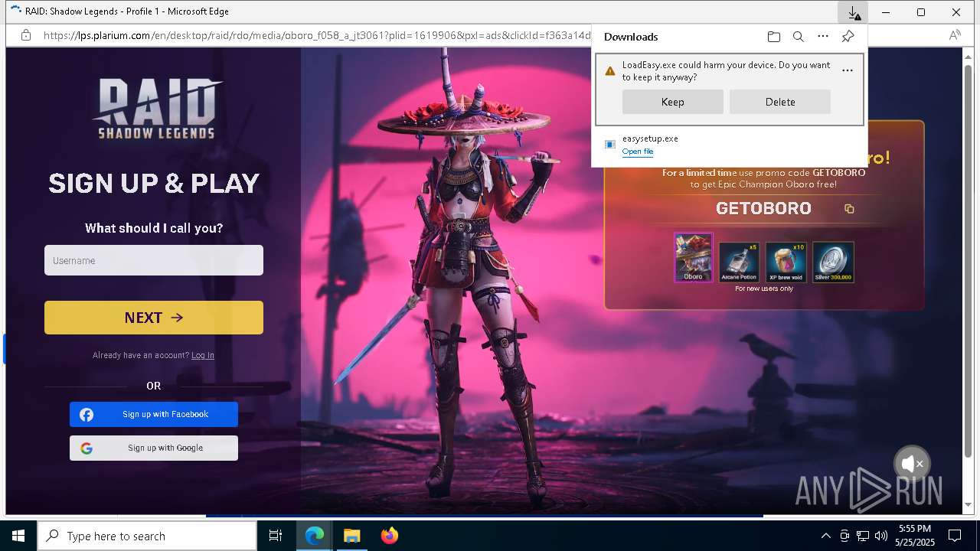Open Task View on the taskbar
The width and height of the screenshot is (980, 551).
pos(276,536)
